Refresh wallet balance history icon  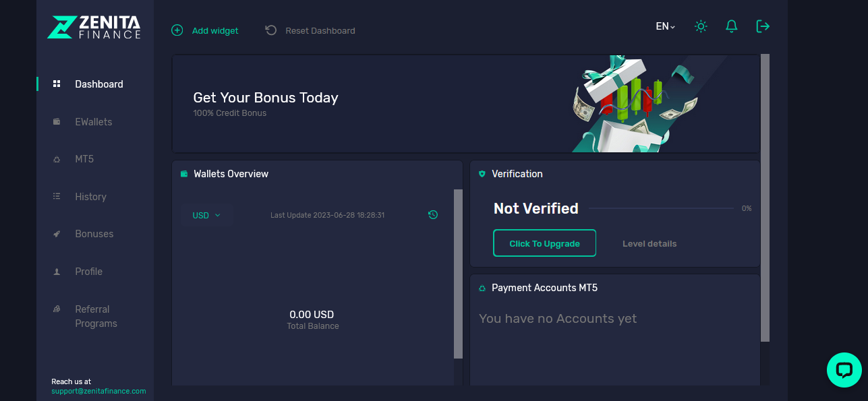point(433,215)
